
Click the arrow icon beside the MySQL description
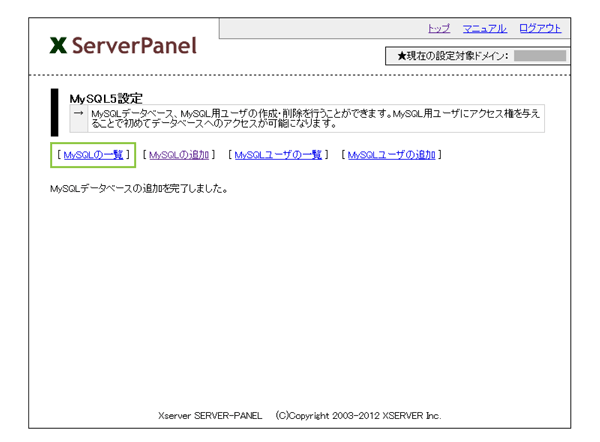(78, 113)
